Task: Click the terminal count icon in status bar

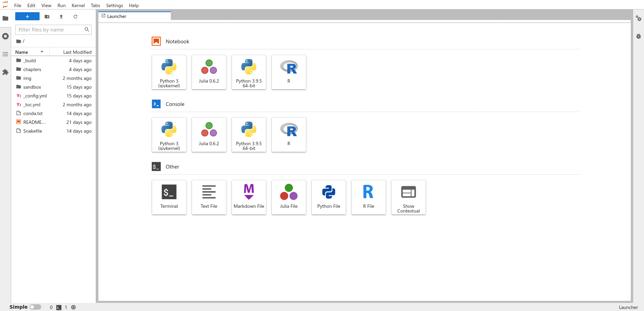Action: click(59, 307)
